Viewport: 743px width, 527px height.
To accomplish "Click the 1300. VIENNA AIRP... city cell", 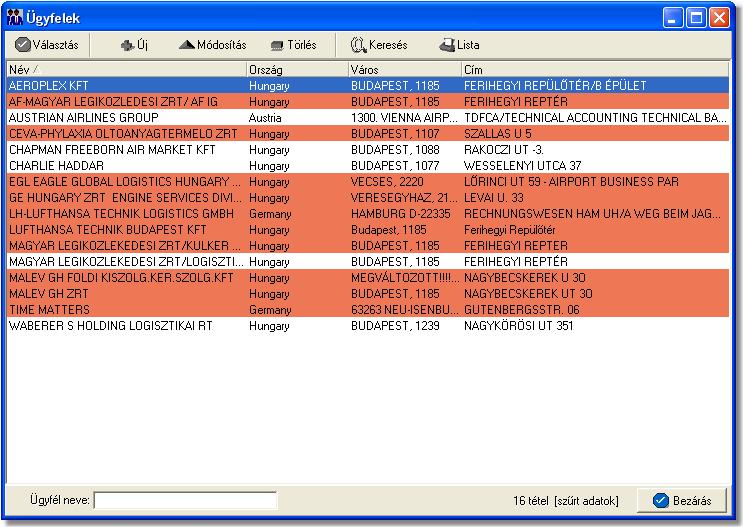I will click(404, 118).
